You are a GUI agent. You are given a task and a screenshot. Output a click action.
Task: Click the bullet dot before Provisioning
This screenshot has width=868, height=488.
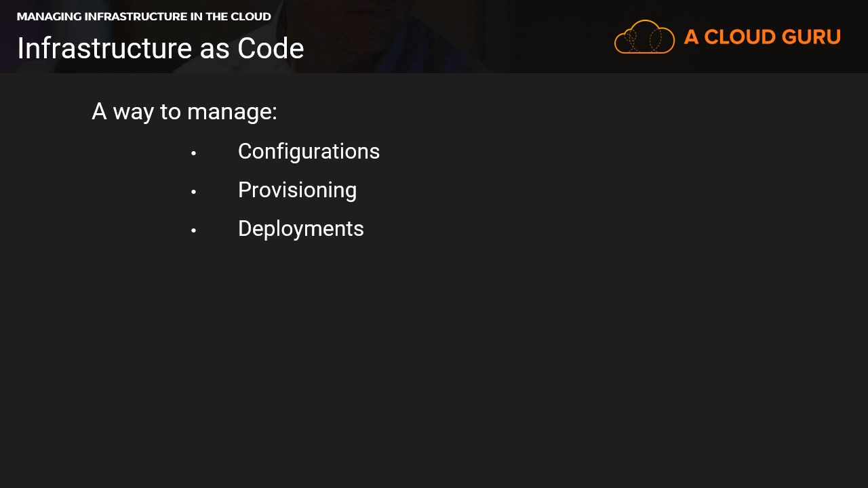click(194, 192)
